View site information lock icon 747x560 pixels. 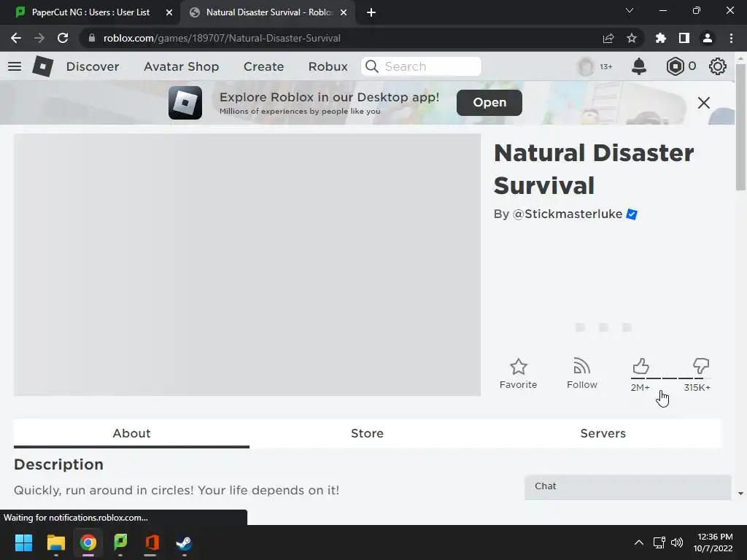(91, 38)
